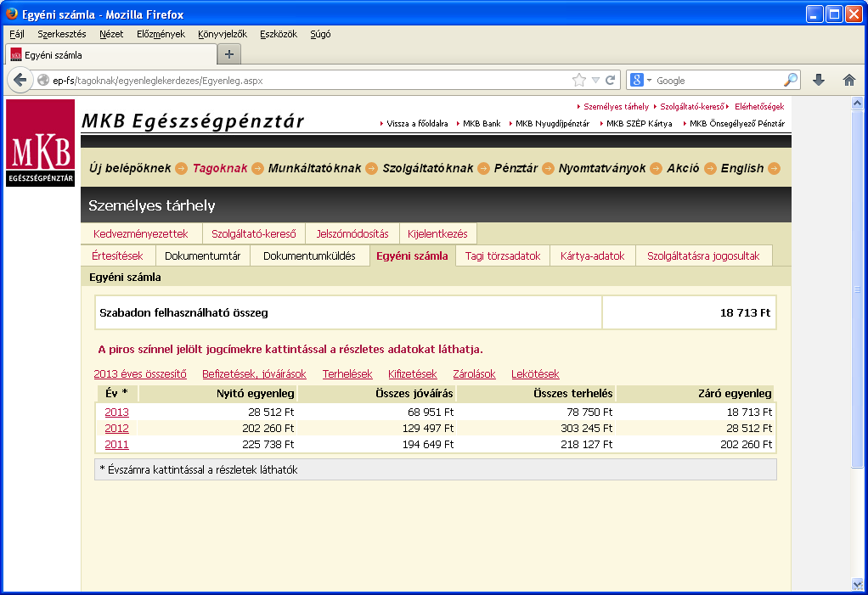Open the Befizetések, jóváírások link

coord(254,373)
